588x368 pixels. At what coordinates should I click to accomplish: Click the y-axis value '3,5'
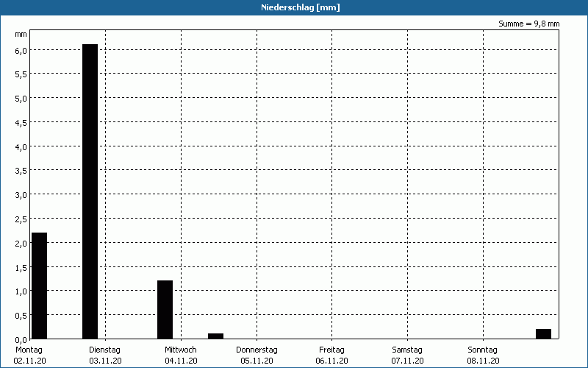[21, 171]
